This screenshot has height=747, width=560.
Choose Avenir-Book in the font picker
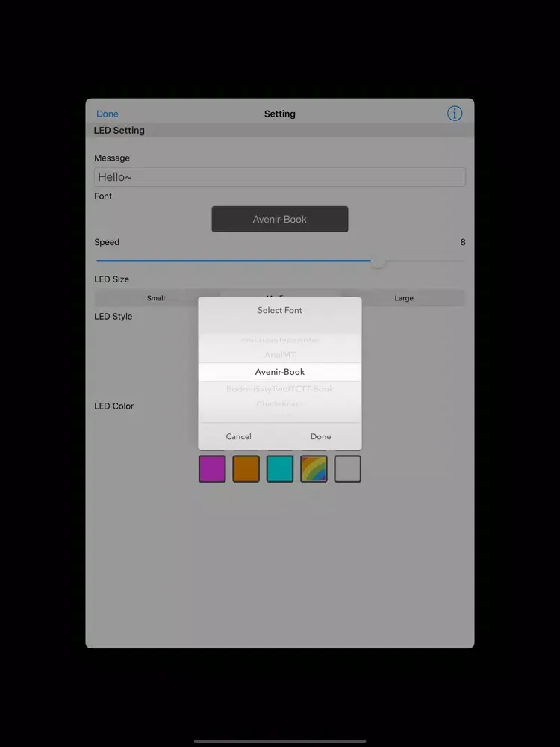[x=279, y=372]
